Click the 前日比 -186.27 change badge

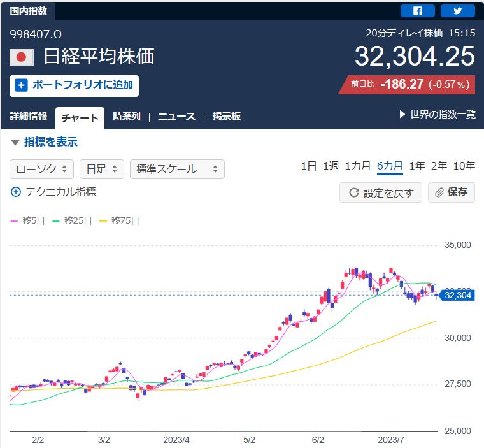click(407, 84)
